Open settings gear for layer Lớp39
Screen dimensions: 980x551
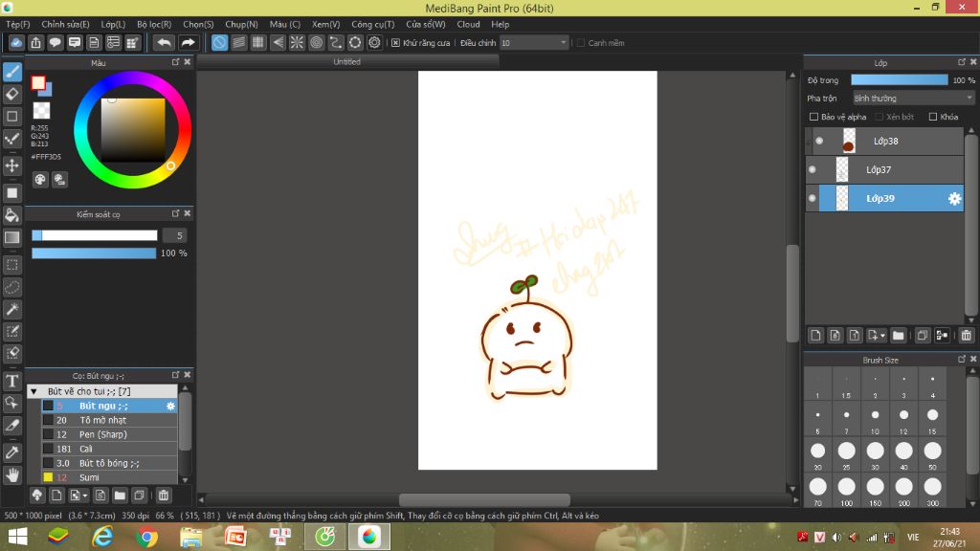(x=954, y=199)
